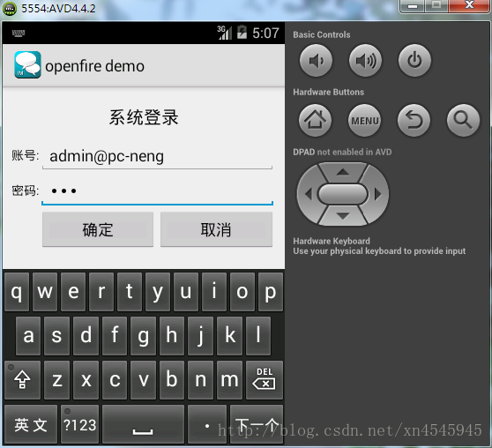Tap the h key
Image resolution: width=492 pixels, height=448 pixels.
(172, 336)
